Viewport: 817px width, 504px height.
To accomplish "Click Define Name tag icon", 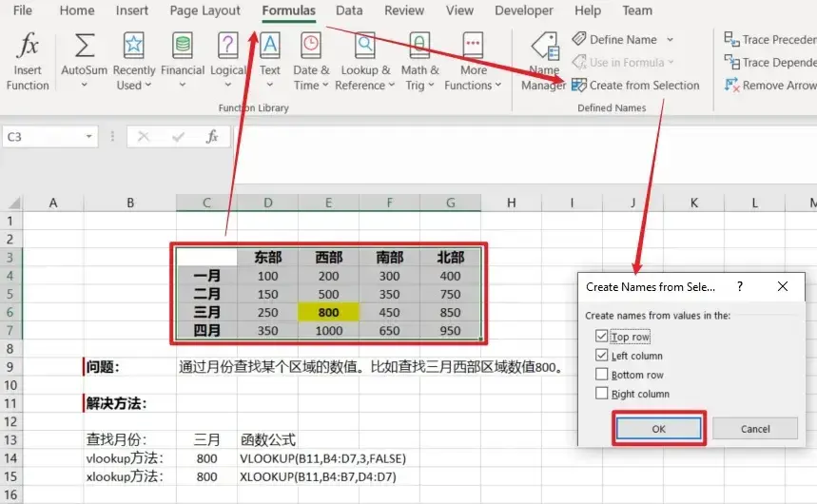I will (579, 39).
